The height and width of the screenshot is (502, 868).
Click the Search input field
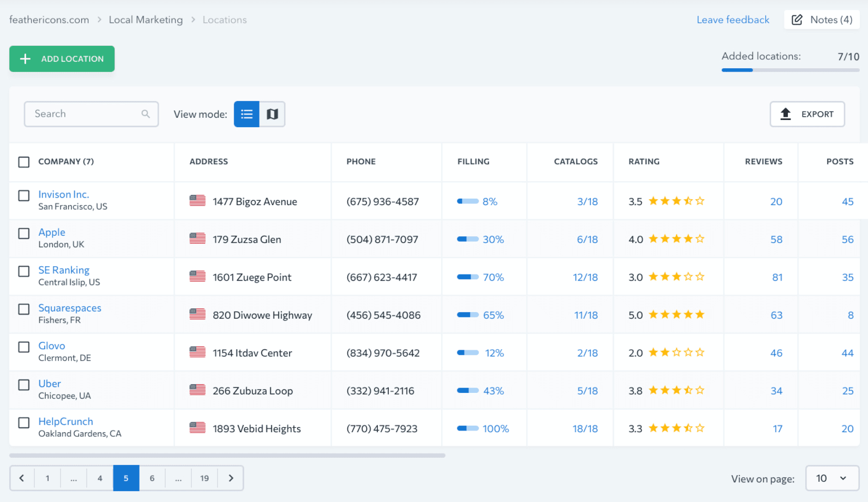click(x=91, y=114)
